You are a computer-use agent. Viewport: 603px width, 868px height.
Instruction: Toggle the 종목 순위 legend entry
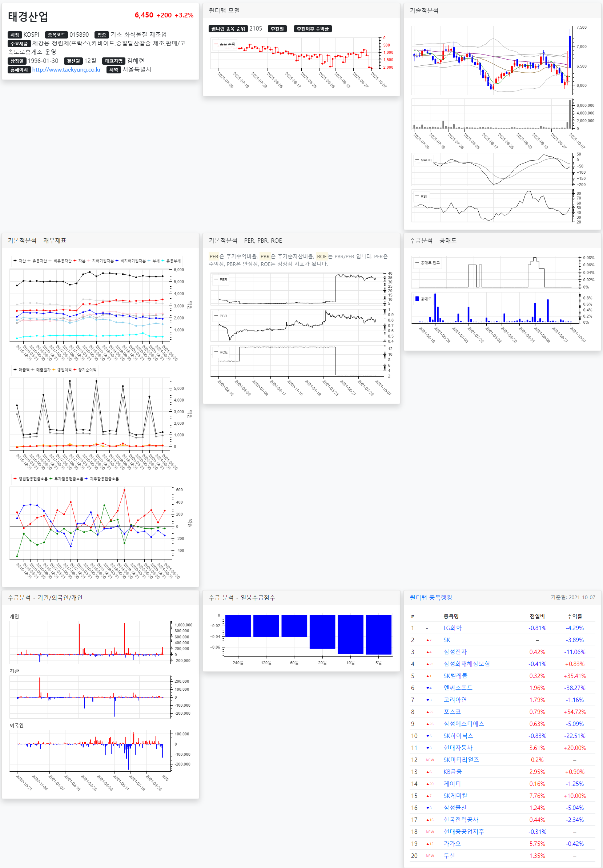coord(224,44)
